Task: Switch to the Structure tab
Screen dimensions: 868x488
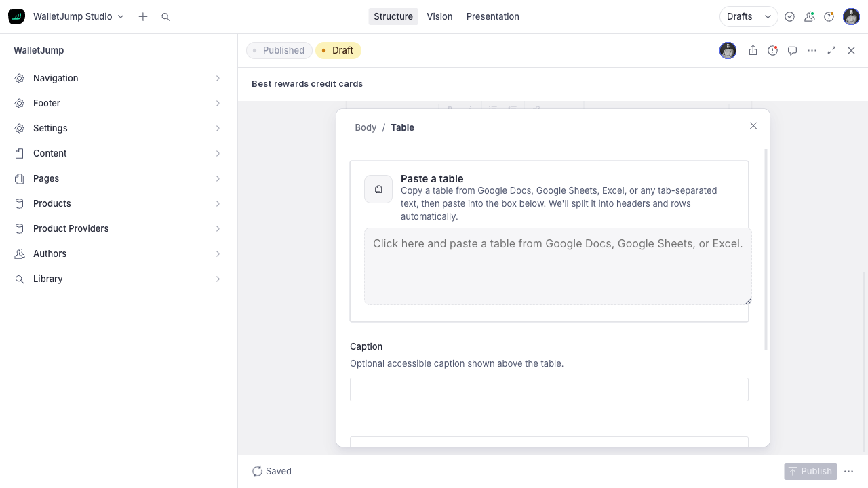Action: click(393, 16)
